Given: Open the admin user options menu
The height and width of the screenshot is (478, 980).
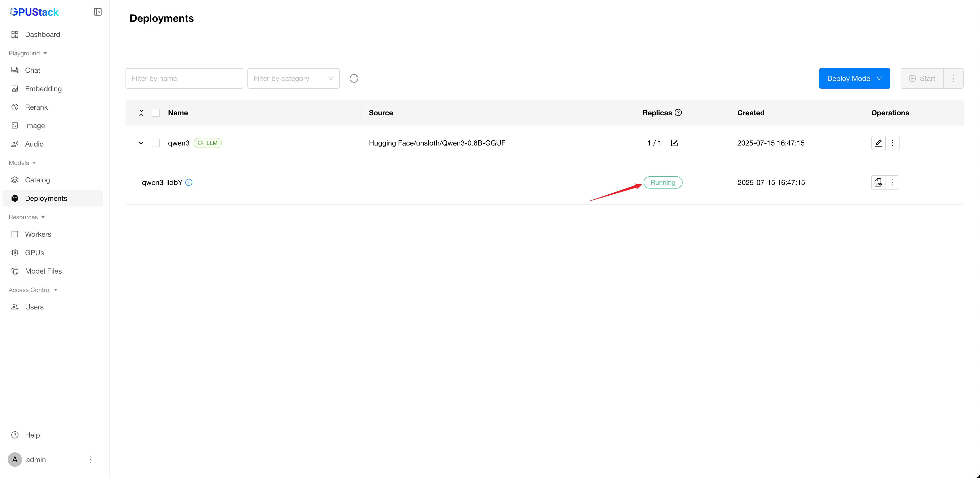Looking at the screenshot, I should [x=90, y=460].
